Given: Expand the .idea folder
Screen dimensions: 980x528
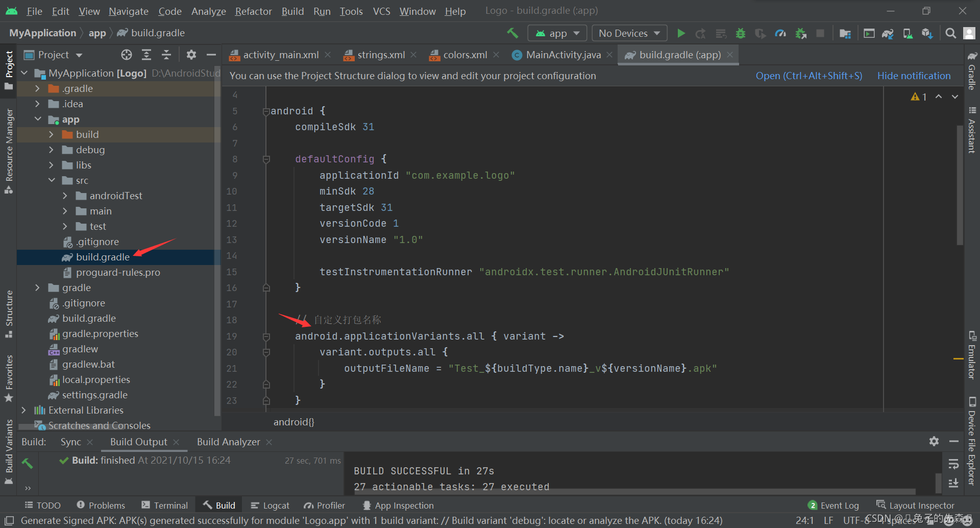Looking at the screenshot, I should click(37, 104).
